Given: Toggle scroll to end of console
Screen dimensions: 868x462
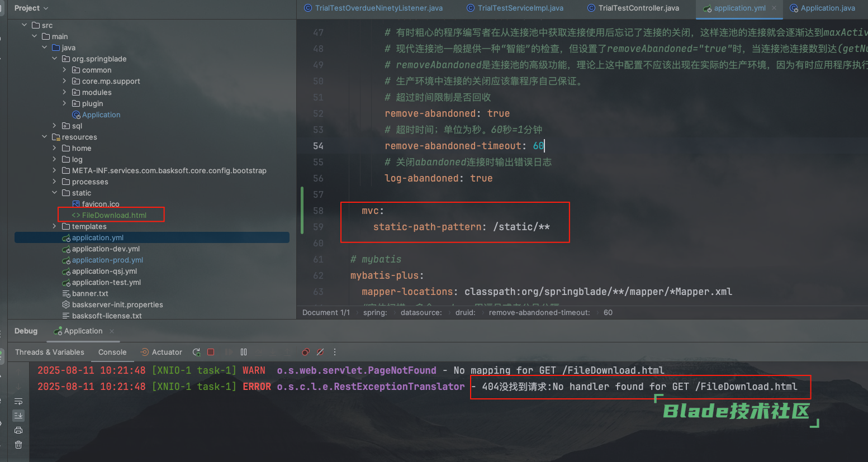Looking at the screenshot, I should pos(18,415).
